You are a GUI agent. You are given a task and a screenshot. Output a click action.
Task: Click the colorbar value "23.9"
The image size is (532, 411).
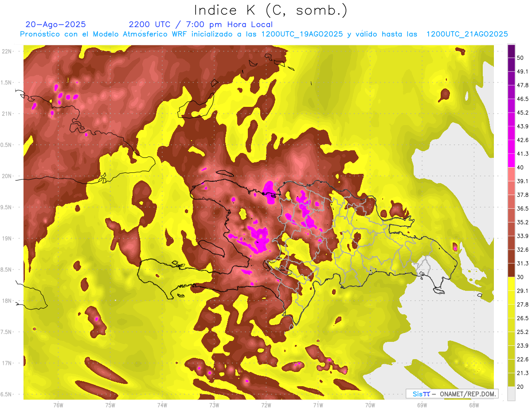coord(523,346)
